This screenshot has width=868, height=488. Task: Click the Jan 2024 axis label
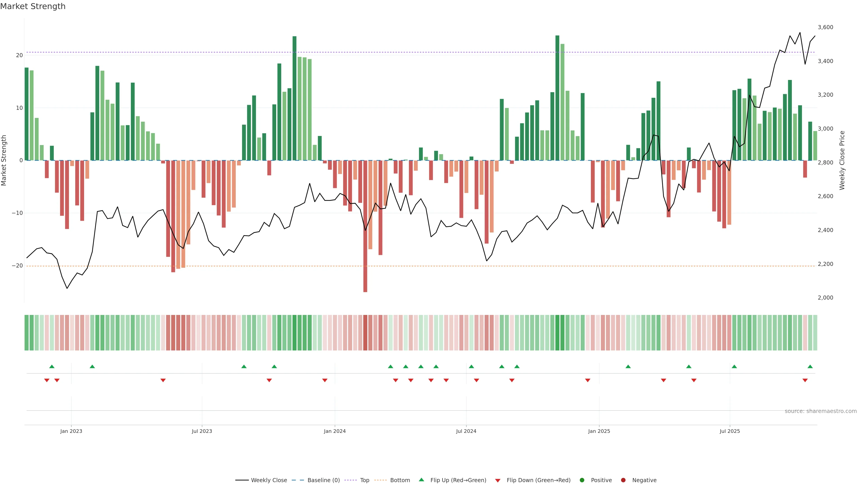click(335, 431)
